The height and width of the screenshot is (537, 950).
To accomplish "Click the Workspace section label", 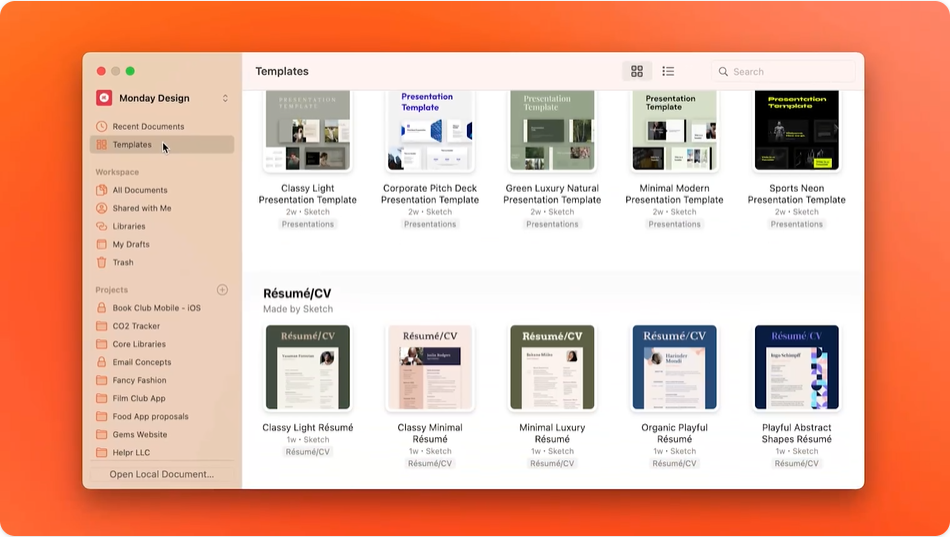I will (117, 172).
